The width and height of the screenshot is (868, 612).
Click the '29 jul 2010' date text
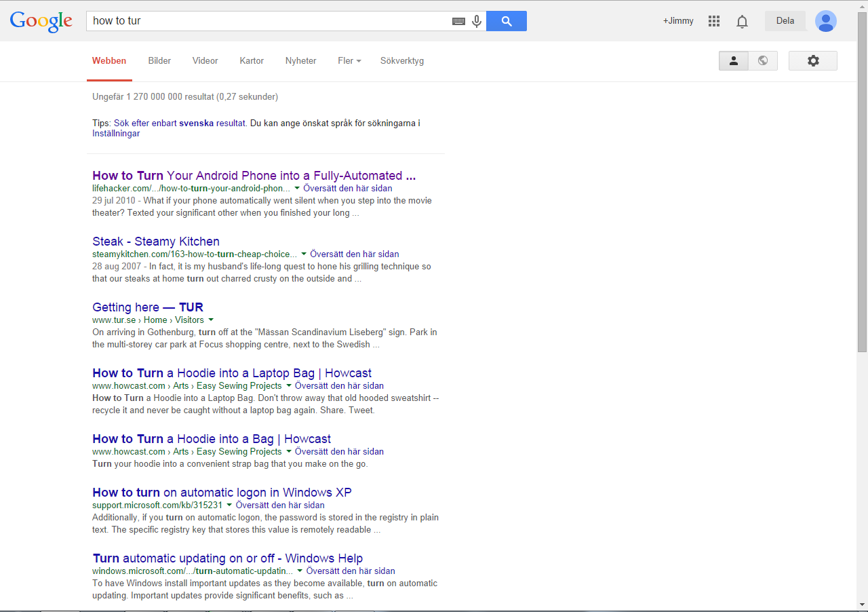pos(113,200)
